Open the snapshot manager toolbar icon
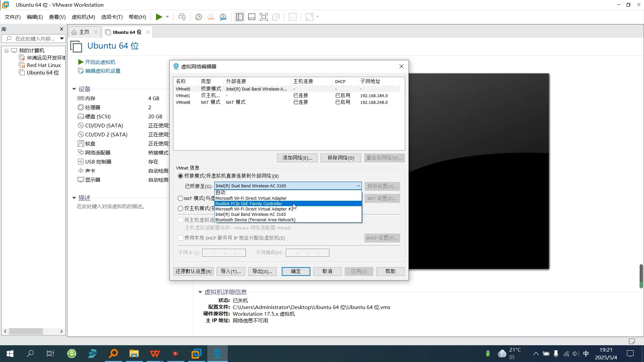The height and width of the screenshot is (362, 644). [223, 17]
